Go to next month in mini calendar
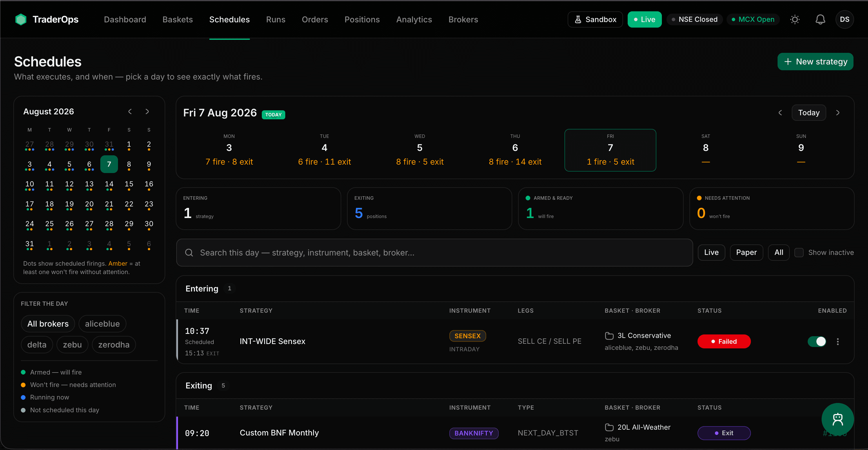Image resolution: width=868 pixels, height=450 pixels. 147,112
